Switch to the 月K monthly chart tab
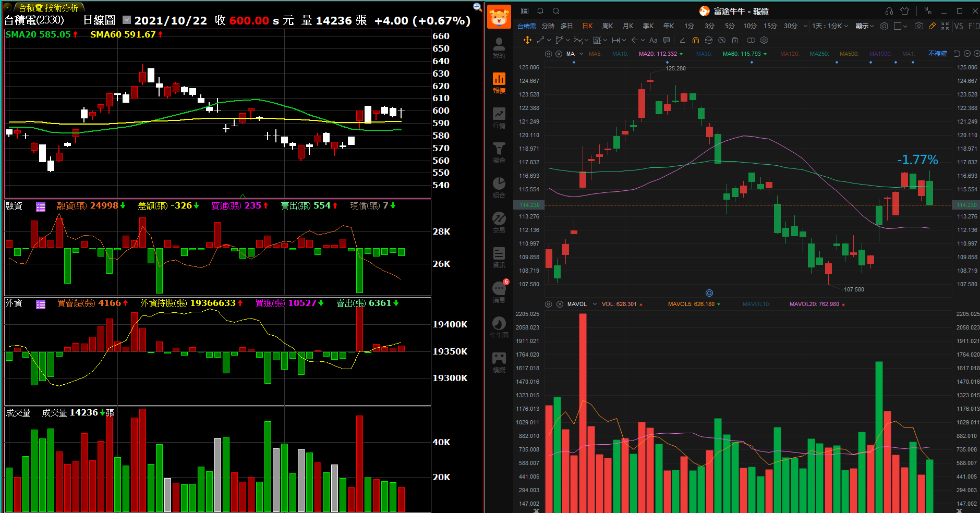The width and height of the screenshot is (980, 513). pyautogui.click(x=628, y=26)
